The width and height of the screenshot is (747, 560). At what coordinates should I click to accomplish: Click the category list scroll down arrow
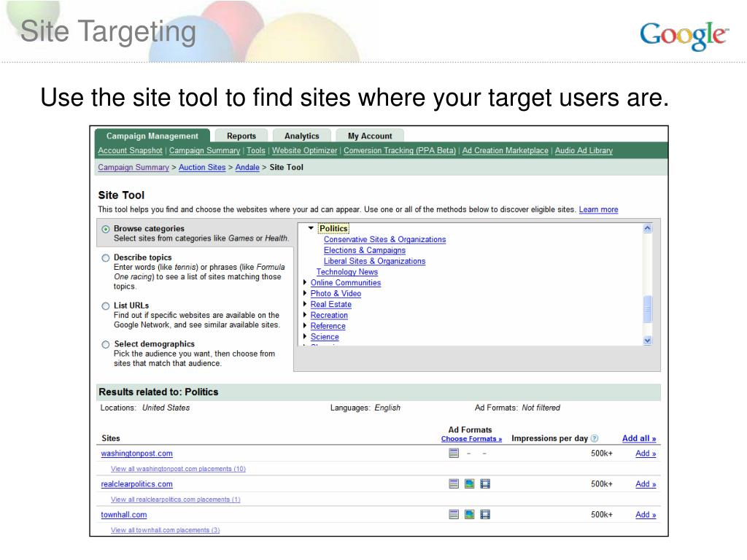(x=647, y=340)
